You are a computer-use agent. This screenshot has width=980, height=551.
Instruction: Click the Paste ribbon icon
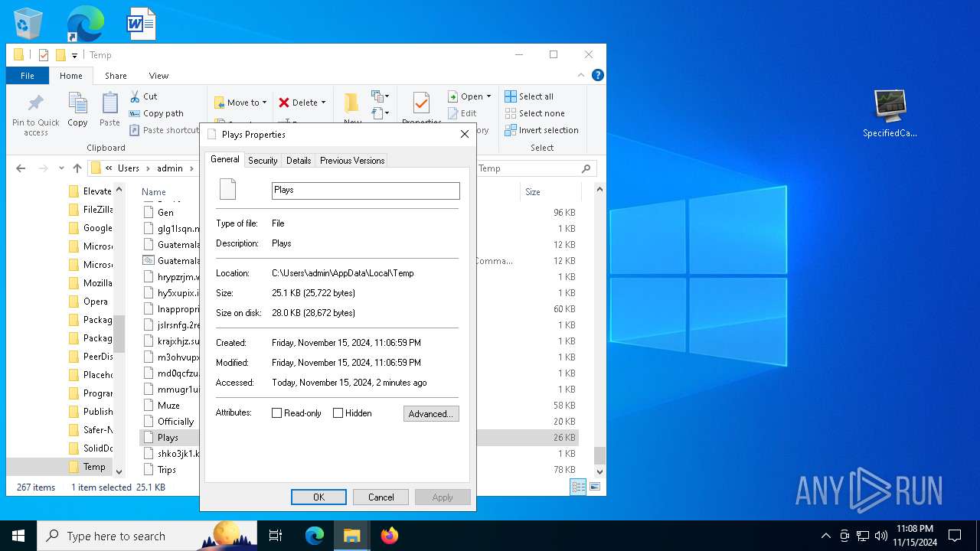(x=109, y=103)
